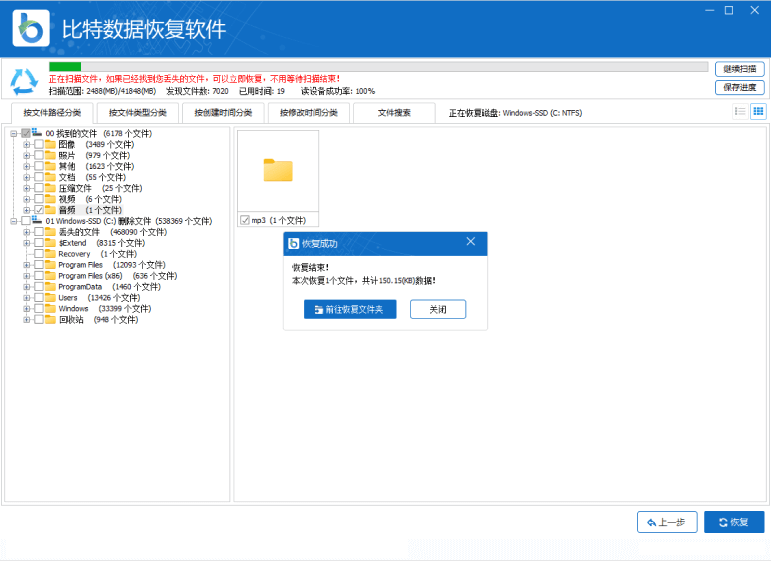Open the 按创建时间分类 tab
772x561 pixels.
pyautogui.click(x=223, y=113)
